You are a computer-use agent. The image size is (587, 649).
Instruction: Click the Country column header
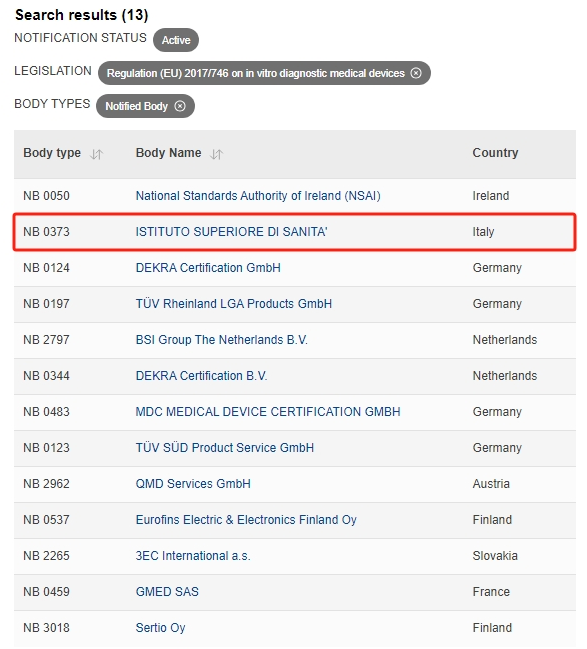(x=495, y=153)
